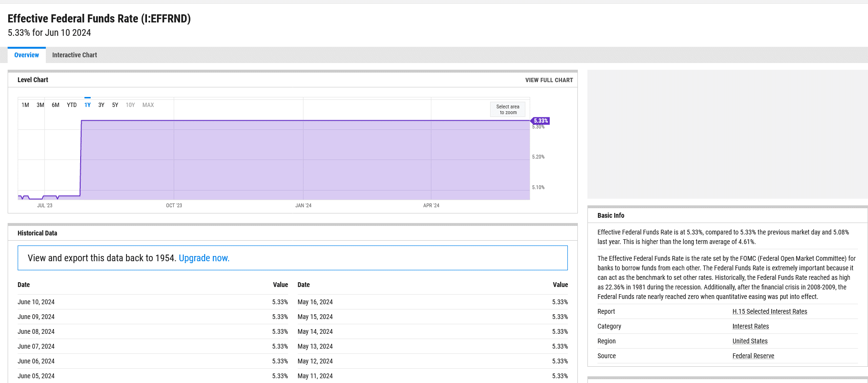Select the Overview tab

click(27, 55)
